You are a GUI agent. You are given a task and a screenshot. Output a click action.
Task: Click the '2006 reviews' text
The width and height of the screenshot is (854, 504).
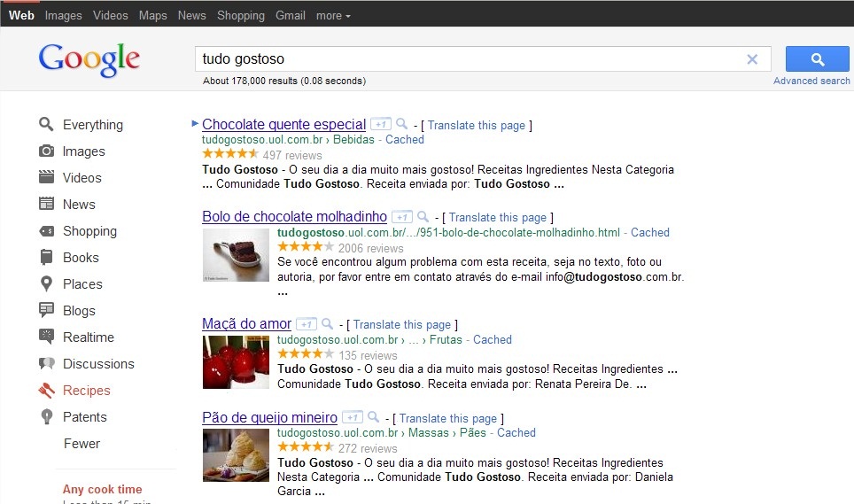[371, 248]
